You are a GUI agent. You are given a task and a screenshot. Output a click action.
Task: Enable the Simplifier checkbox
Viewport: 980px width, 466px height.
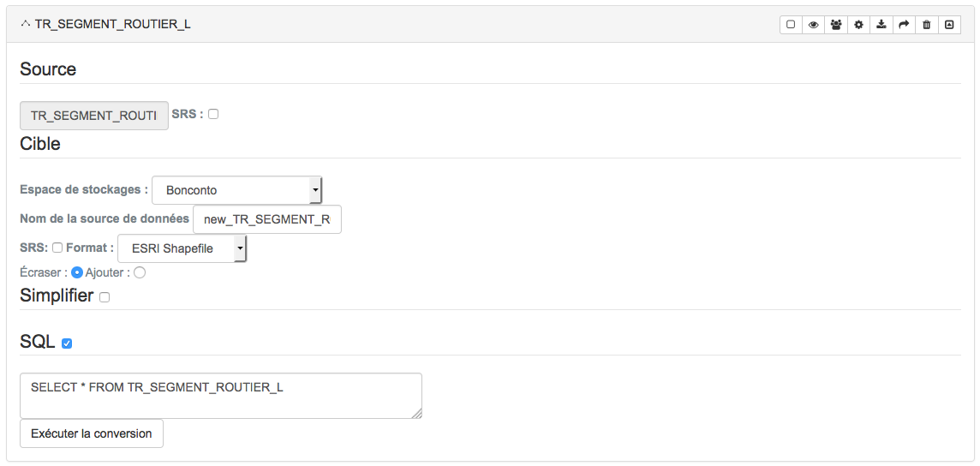(x=105, y=297)
